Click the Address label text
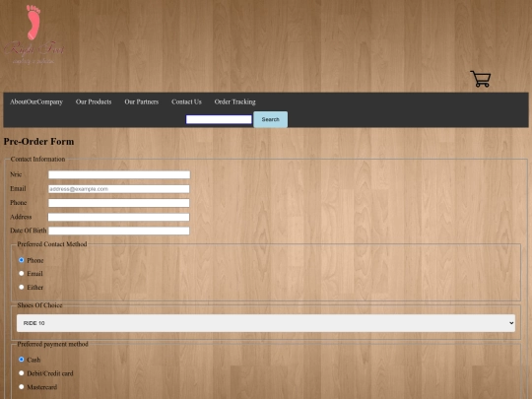The height and width of the screenshot is (399, 532). [x=21, y=217]
